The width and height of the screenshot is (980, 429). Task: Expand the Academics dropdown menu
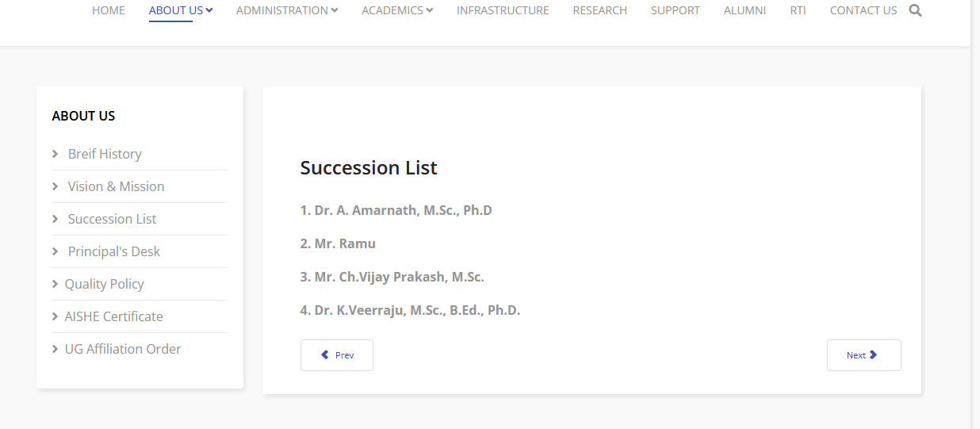397,10
